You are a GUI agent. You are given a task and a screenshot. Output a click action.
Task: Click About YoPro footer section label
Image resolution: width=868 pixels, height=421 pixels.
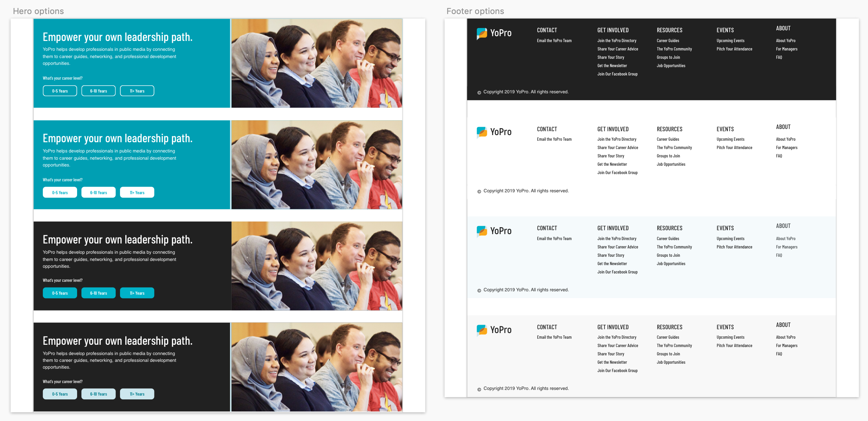[786, 40]
